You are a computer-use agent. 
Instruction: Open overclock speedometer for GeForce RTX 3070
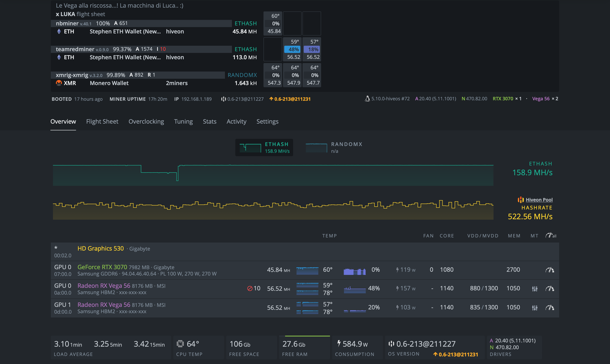click(x=550, y=270)
